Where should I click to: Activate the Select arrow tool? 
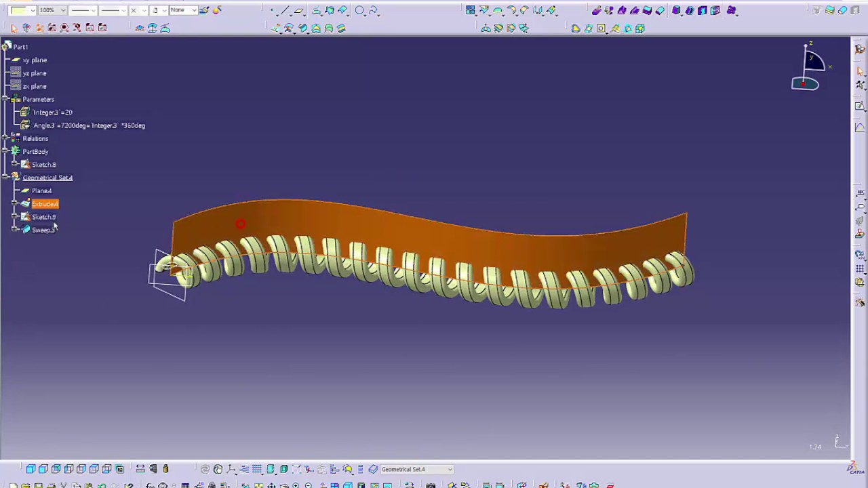point(13,28)
